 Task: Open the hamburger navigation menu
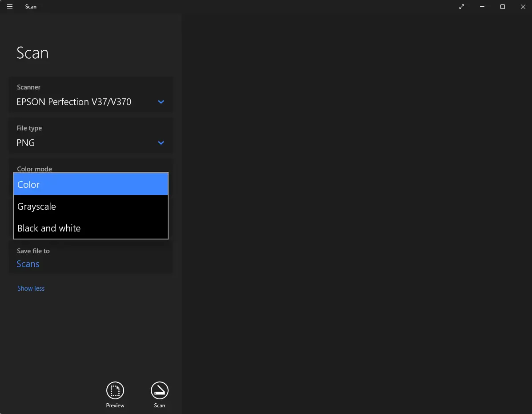[10, 7]
